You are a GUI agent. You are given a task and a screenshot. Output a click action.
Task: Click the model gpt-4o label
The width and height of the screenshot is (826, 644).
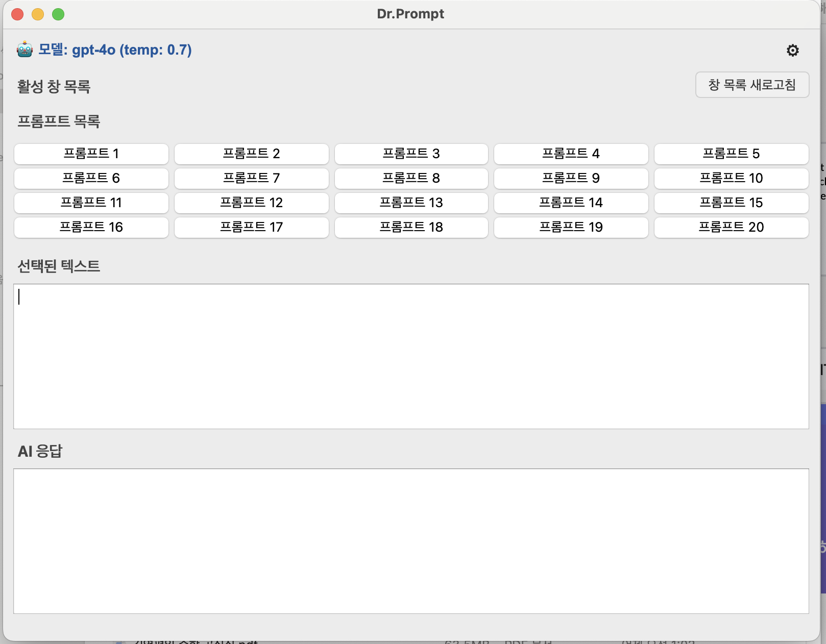tap(115, 50)
